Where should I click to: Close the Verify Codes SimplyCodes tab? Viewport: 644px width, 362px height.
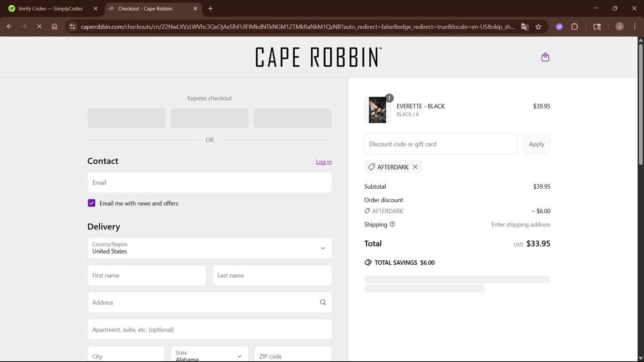tap(95, 9)
